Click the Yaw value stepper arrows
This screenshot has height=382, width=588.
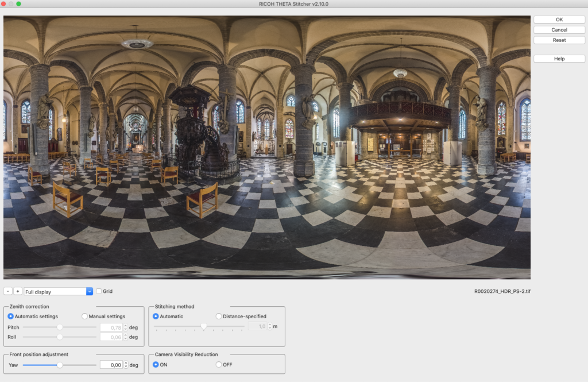coord(126,365)
